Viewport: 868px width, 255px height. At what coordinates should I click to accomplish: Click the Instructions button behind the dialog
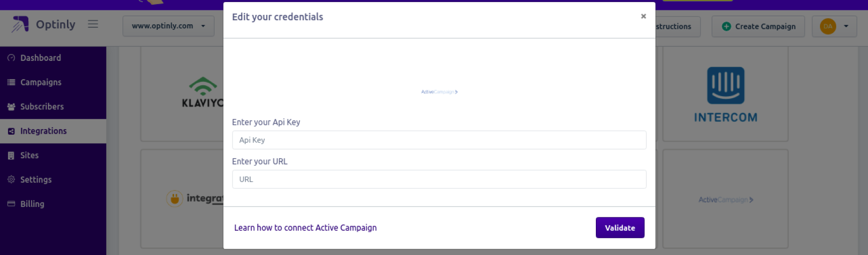click(678, 26)
